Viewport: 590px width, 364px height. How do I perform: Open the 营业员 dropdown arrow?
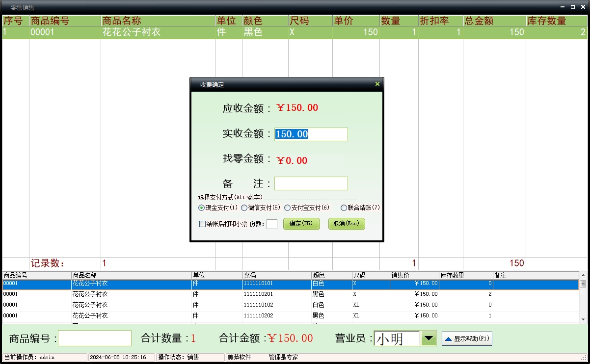click(x=429, y=338)
